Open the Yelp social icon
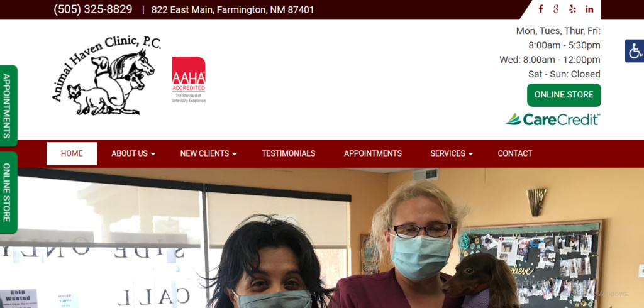Image resolution: width=644 pixels, height=308 pixels. (x=572, y=9)
